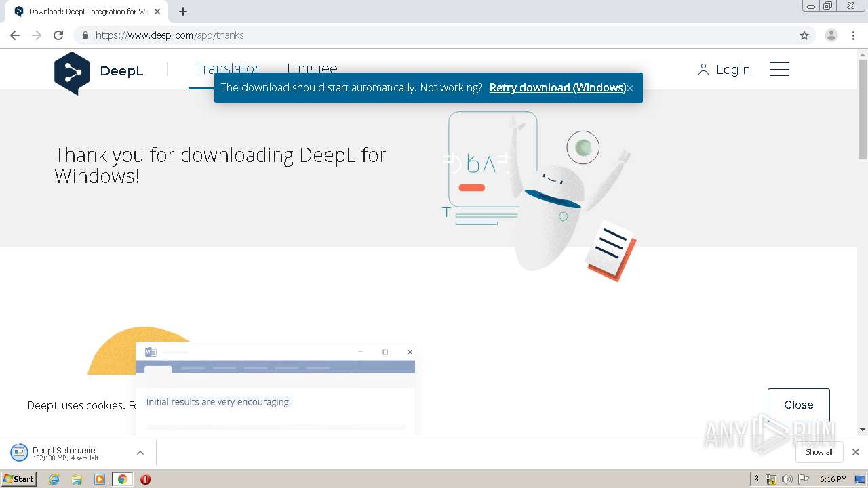Close the cookie notice

[798, 405]
